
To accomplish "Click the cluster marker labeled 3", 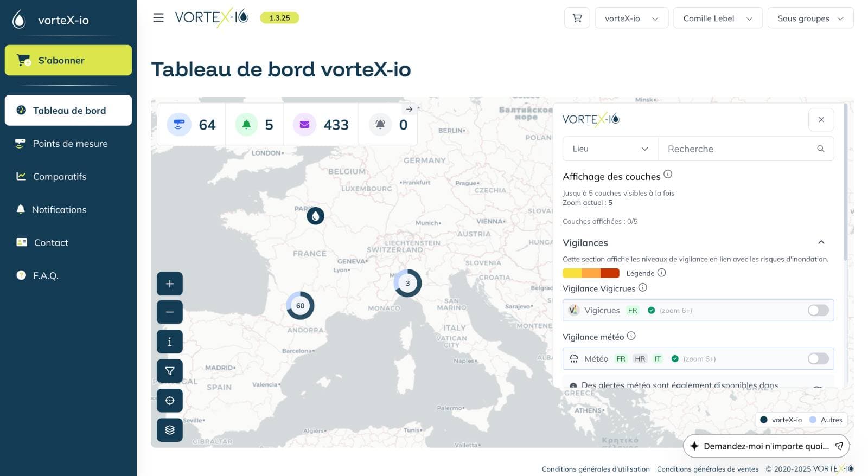I will coord(407,283).
